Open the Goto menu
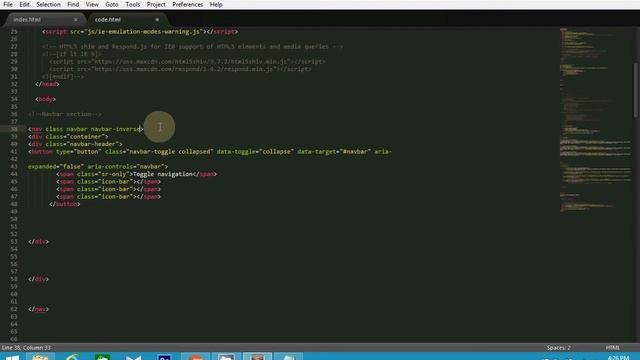This screenshot has width=640, height=360. (x=111, y=4)
